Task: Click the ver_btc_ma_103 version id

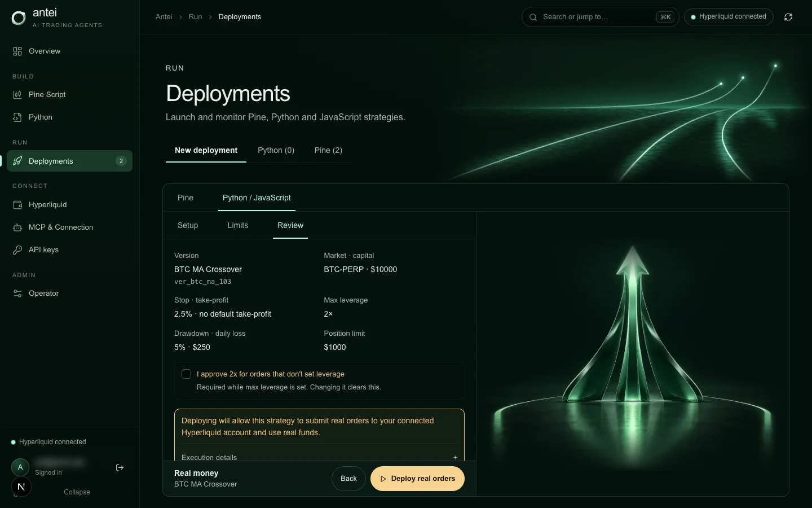Action: [202, 282]
